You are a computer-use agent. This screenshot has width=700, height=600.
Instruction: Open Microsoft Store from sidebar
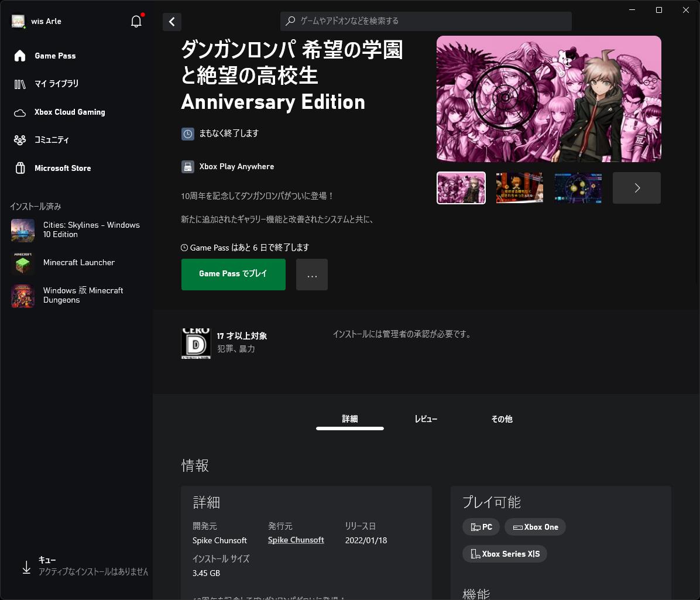point(63,168)
